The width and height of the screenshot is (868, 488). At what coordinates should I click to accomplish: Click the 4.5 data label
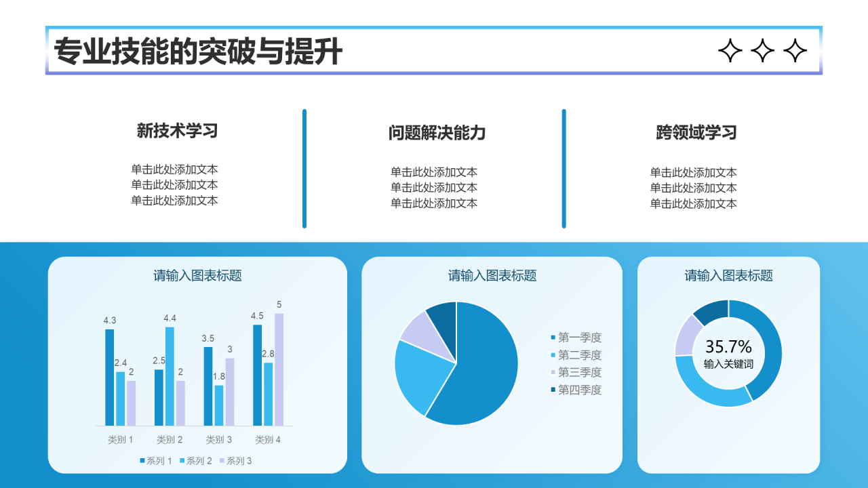[257, 316]
